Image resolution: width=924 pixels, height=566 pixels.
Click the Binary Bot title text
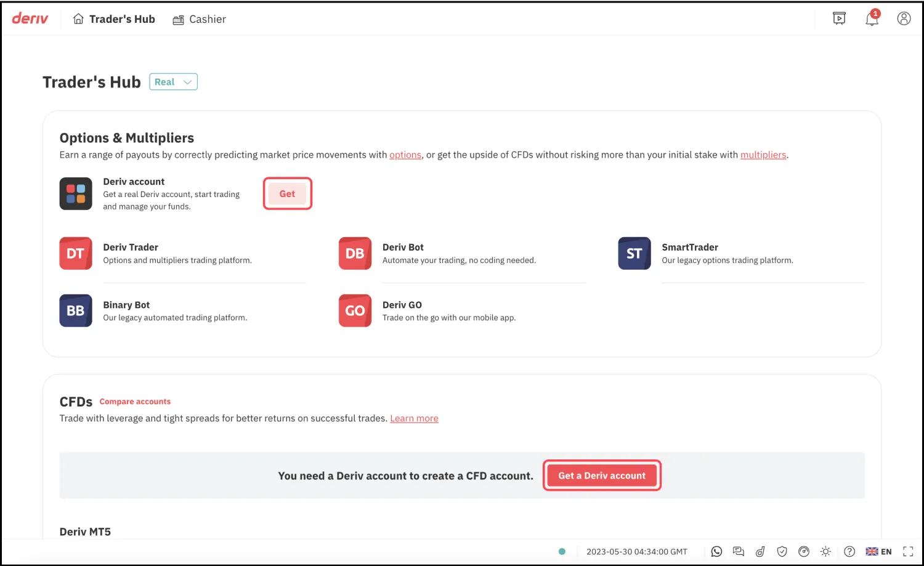(x=126, y=305)
